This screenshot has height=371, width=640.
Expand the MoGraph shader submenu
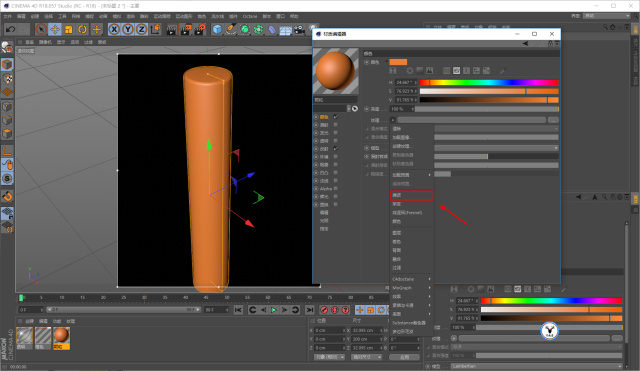[x=411, y=288]
